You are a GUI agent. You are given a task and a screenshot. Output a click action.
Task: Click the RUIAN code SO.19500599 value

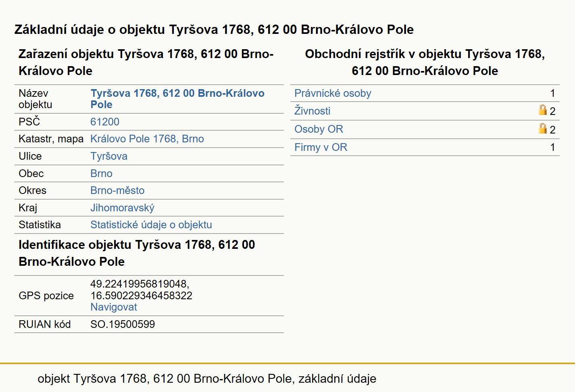(x=123, y=324)
